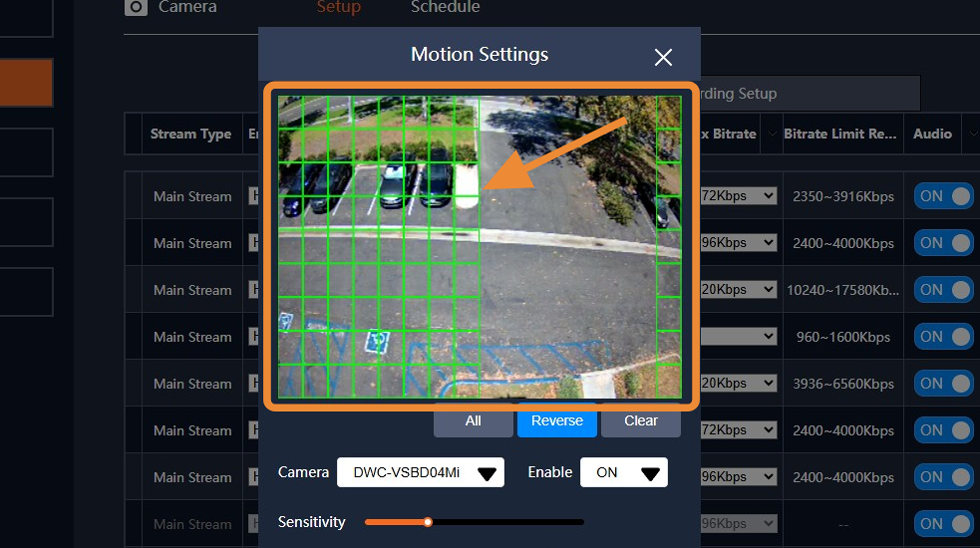The height and width of the screenshot is (548, 980).
Task: Open bitrate dropdown in the last row
Action: pos(739,524)
